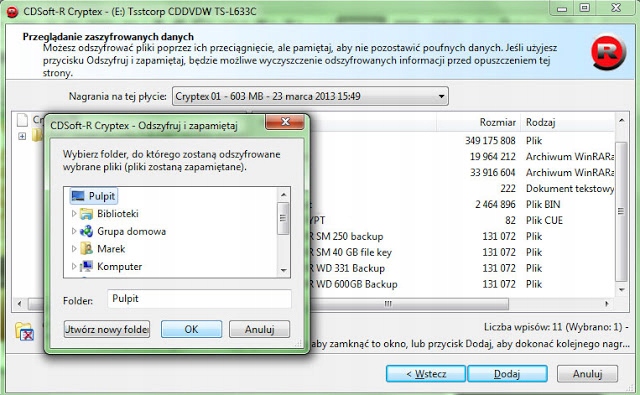Screen dimensions: 640x395
Task: Click Anuluj in the main window
Action: (587, 374)
